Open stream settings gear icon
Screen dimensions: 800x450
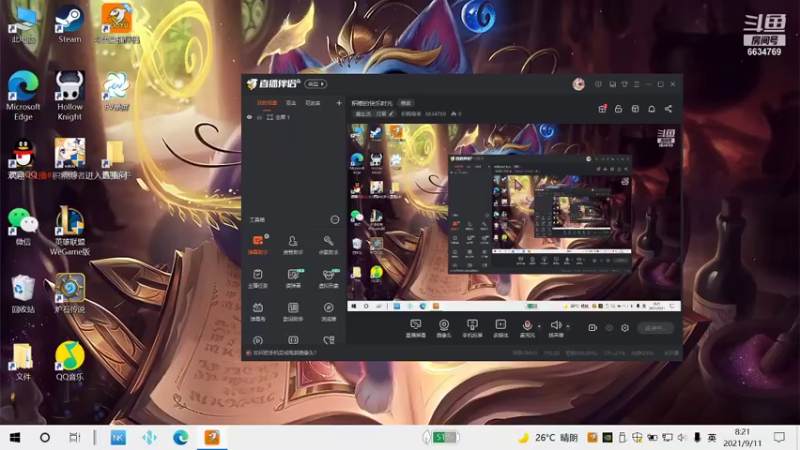point(625,328)
